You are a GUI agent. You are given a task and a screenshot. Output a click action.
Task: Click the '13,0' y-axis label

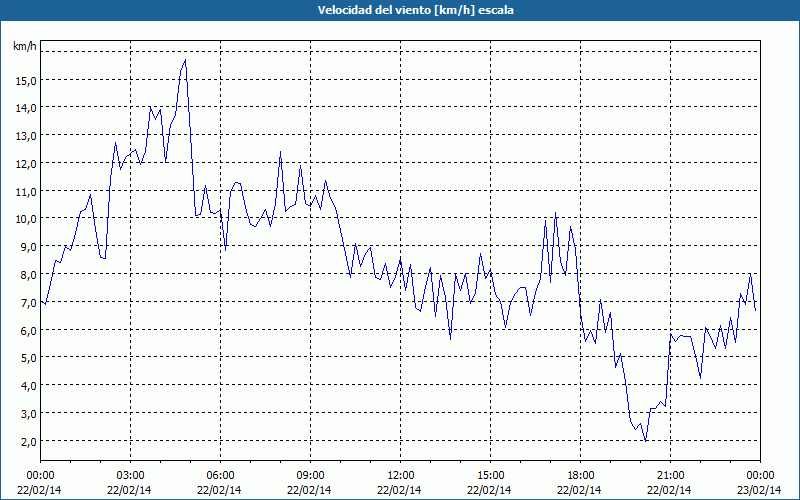[x=27, y=136]
